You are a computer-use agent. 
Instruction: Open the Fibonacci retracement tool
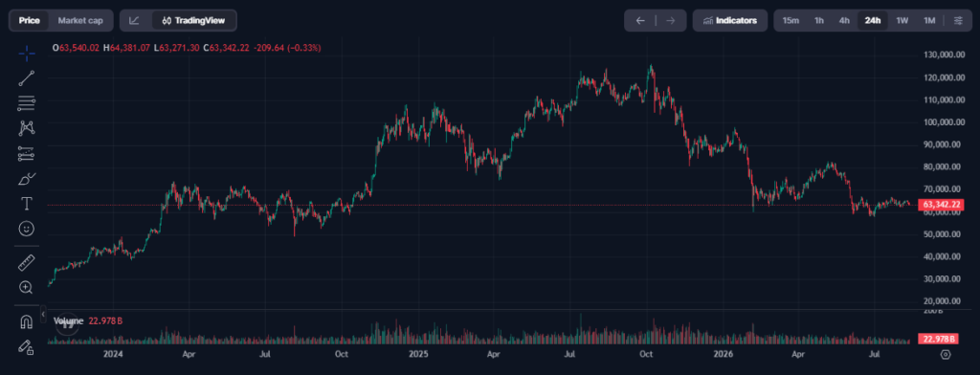[26, 103]
